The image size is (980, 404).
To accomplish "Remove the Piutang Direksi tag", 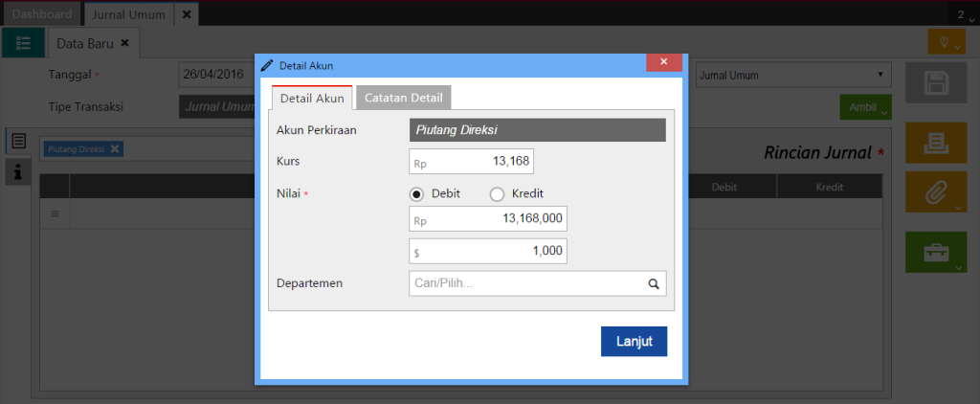I will 115,149.
